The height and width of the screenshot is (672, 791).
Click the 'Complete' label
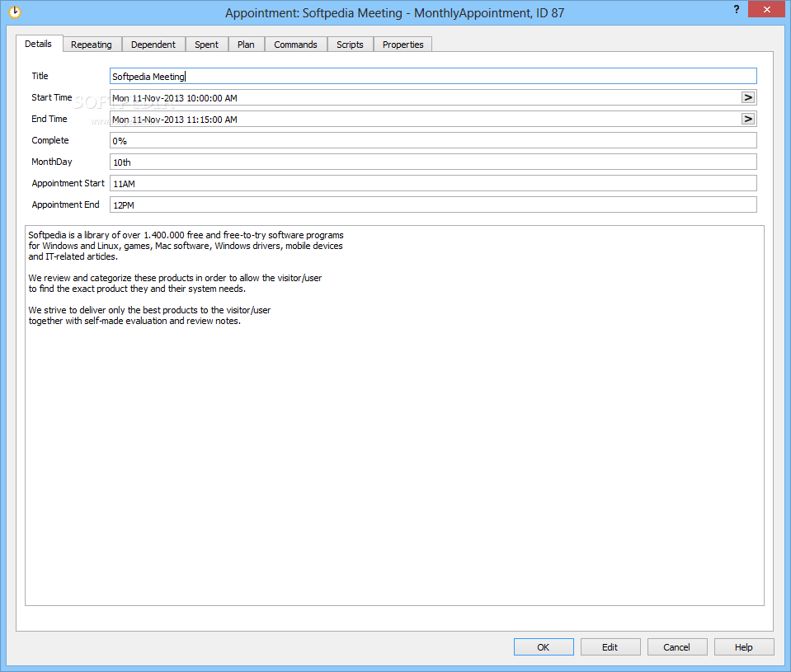(x=50, y=140)
